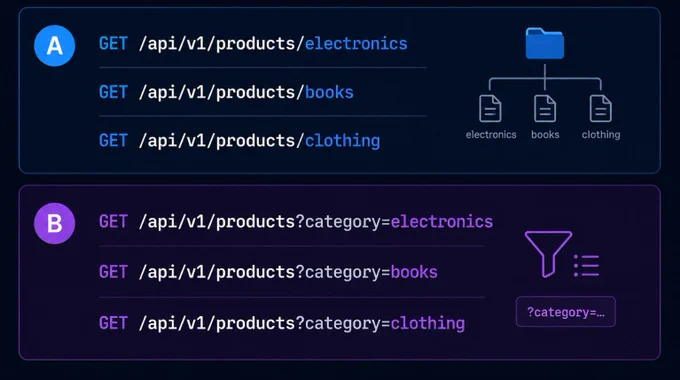Viewport: 680px width, 380px height.
Task: Select GET /api/v1/products/clothing path line
Action: coord(239,141)
